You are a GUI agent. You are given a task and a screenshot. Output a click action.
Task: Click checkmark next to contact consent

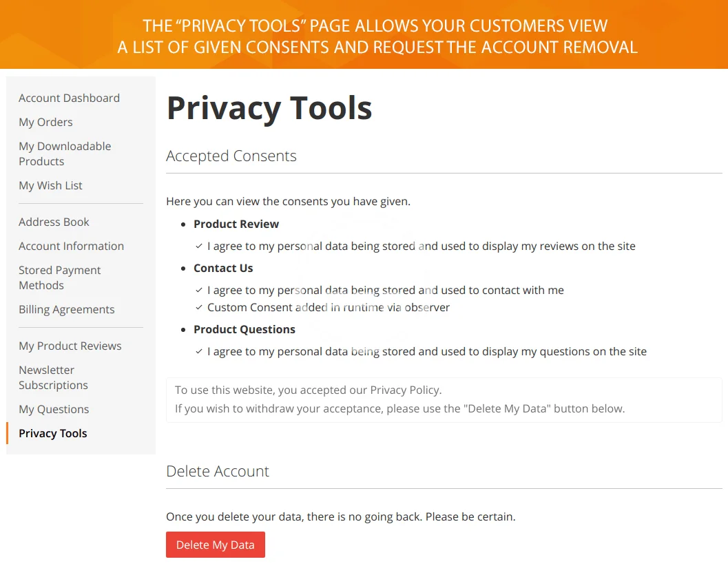click(199, 290)
